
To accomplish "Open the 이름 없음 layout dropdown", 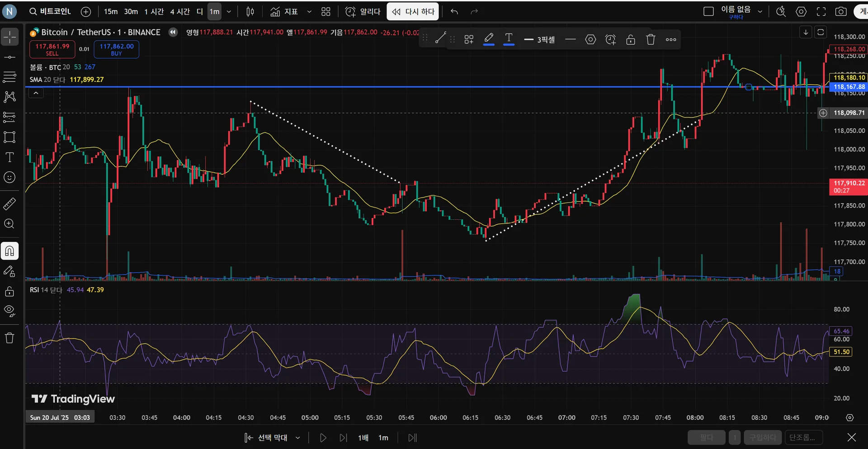I will coord(760,12).
